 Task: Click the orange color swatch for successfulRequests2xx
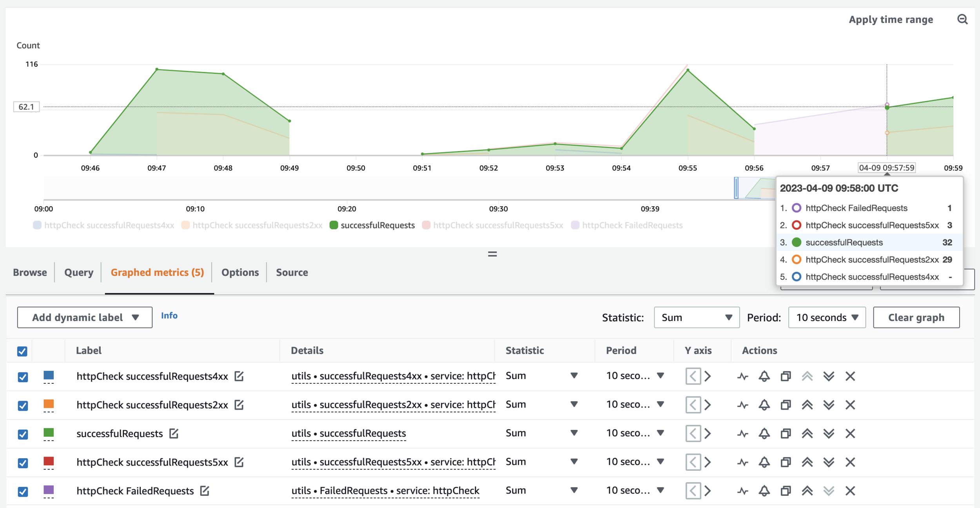click(49, 404)
